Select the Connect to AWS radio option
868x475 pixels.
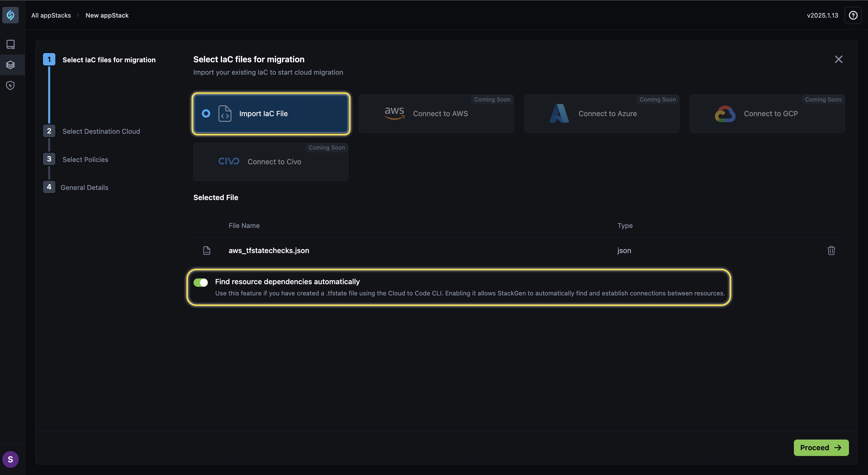click(x=371, y=114)
